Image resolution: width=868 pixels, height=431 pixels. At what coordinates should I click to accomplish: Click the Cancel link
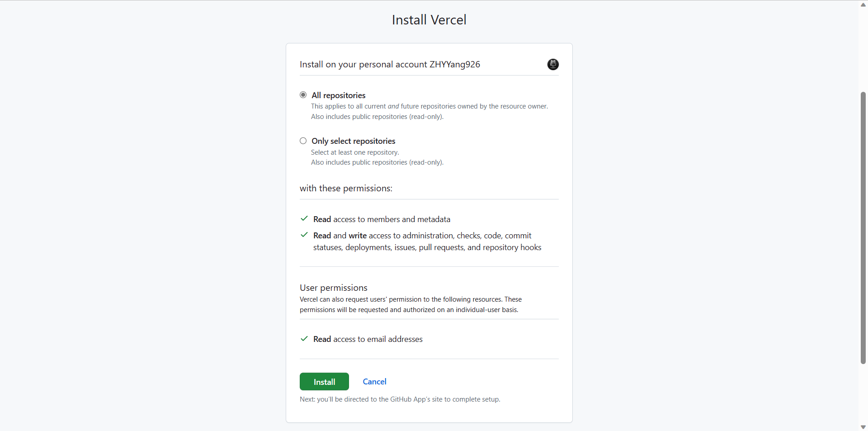[x=374, y=382]
